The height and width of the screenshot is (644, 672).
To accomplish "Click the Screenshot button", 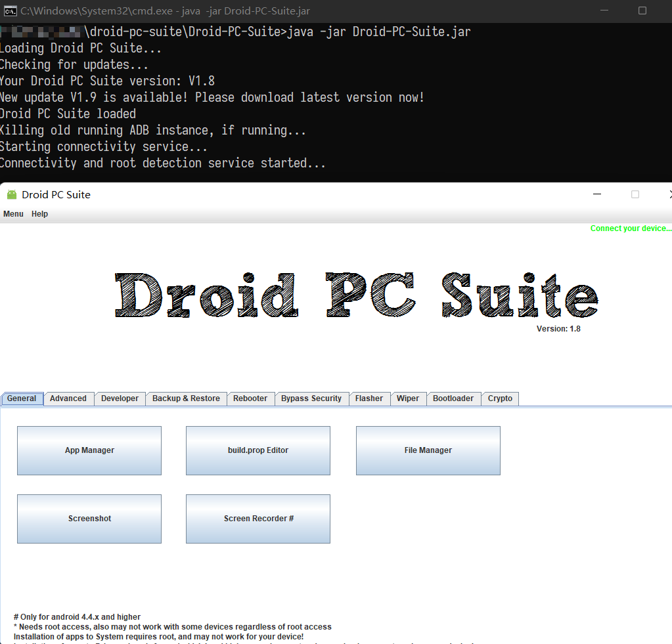I will (89, 519).
